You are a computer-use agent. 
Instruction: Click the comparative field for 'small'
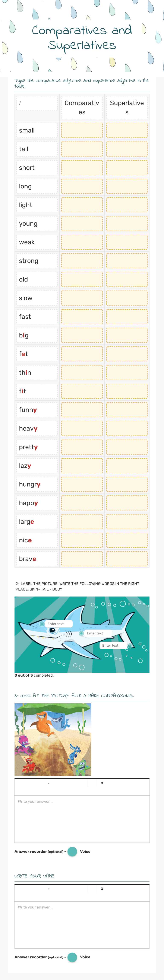(82, 130)
